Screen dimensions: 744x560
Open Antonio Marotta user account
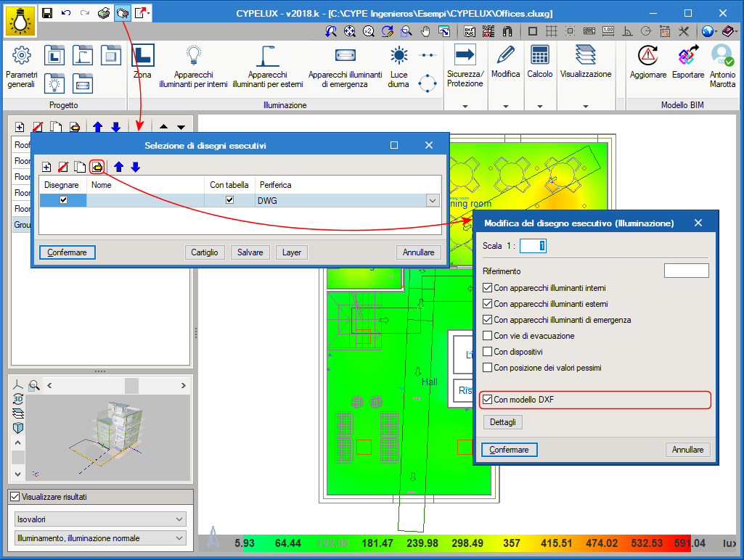coord(722,67)
